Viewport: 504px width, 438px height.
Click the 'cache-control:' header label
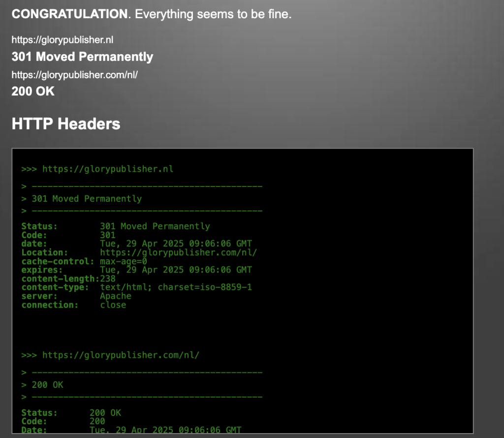pyautogui.click(x=58, y=261)
